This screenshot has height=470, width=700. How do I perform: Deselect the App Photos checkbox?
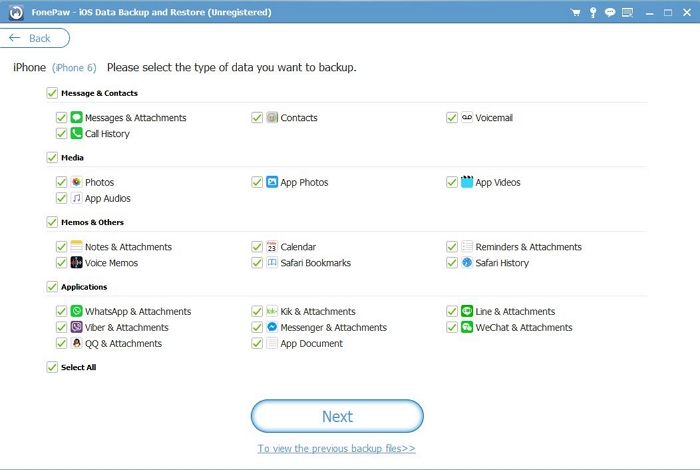(257, 182)
